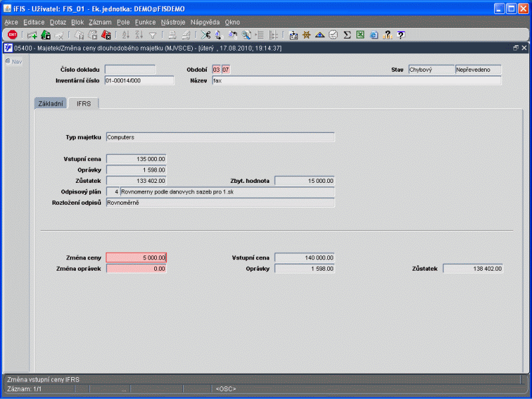Click the Stav field showing Chybový
Screen dimensions: 532x399
point(431,70)
